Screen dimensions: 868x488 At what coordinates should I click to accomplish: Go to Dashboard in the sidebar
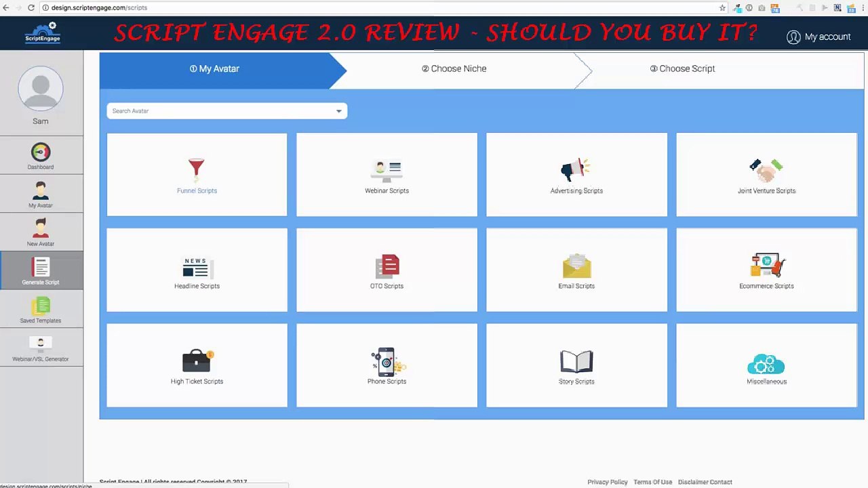point(41,155)
